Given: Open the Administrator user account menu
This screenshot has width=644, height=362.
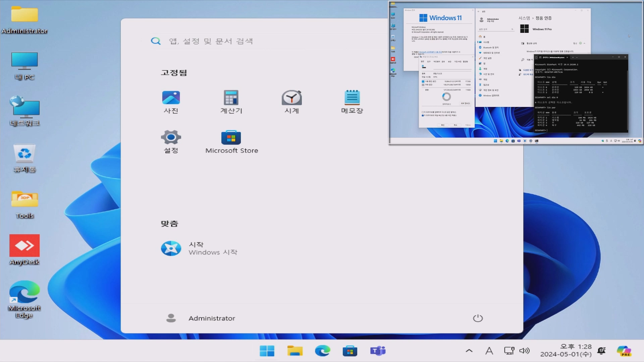Looking at the screenshot, I should click(x=201, y=318).
